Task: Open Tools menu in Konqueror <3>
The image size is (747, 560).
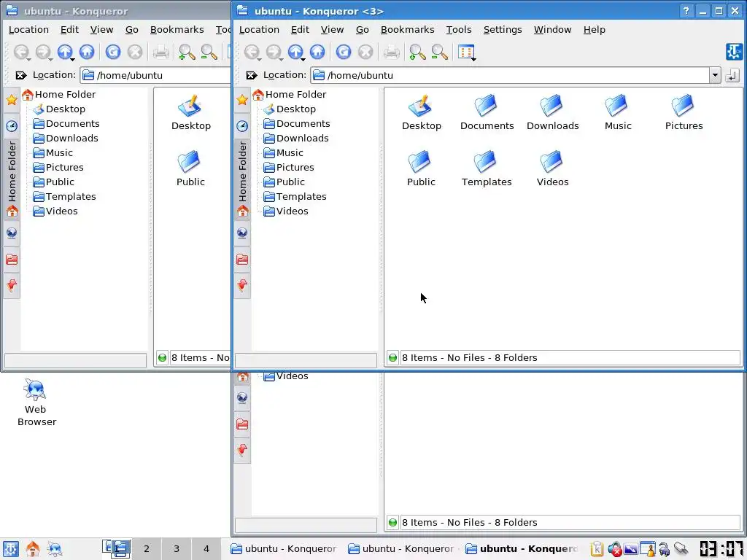Action: (x=459, y=29)
